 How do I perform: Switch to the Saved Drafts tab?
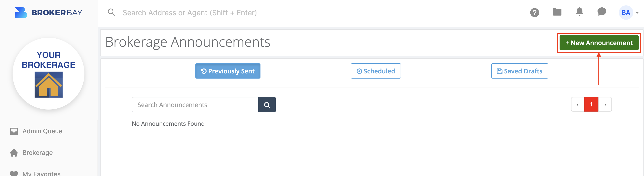click(520, 71)
